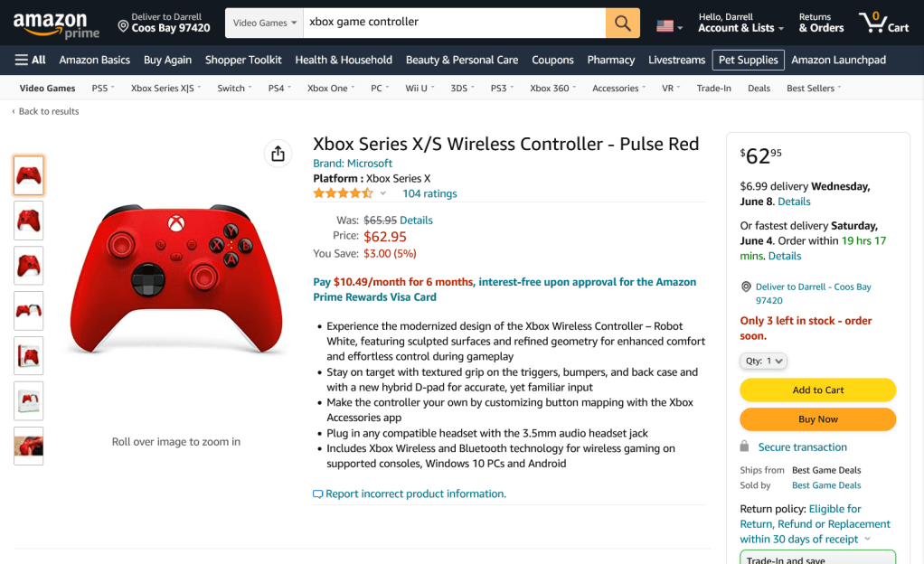The height and width of the screenshot is (564, 924).
Task: Go back to results
Action: coord(48,111)
